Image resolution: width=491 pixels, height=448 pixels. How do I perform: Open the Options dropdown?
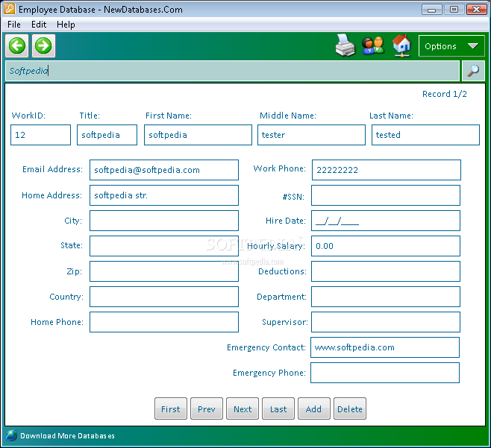[x=451, y=46]
